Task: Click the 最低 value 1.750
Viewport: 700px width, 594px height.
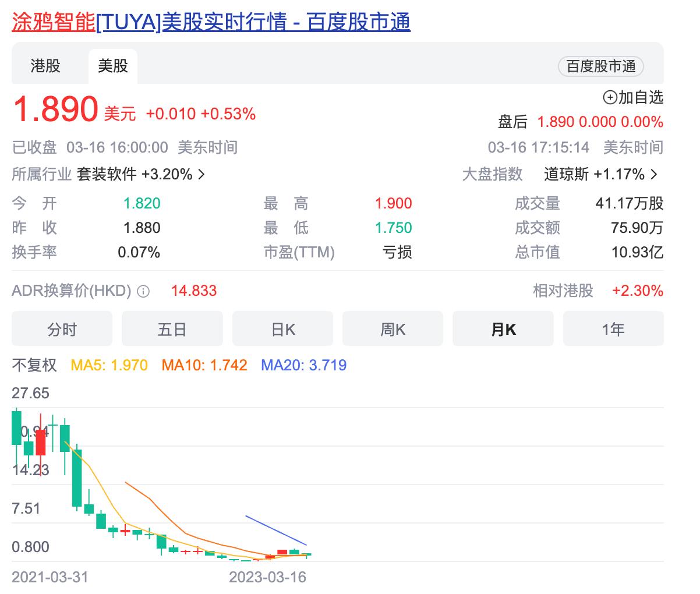Action: click(x=393, y=228)
